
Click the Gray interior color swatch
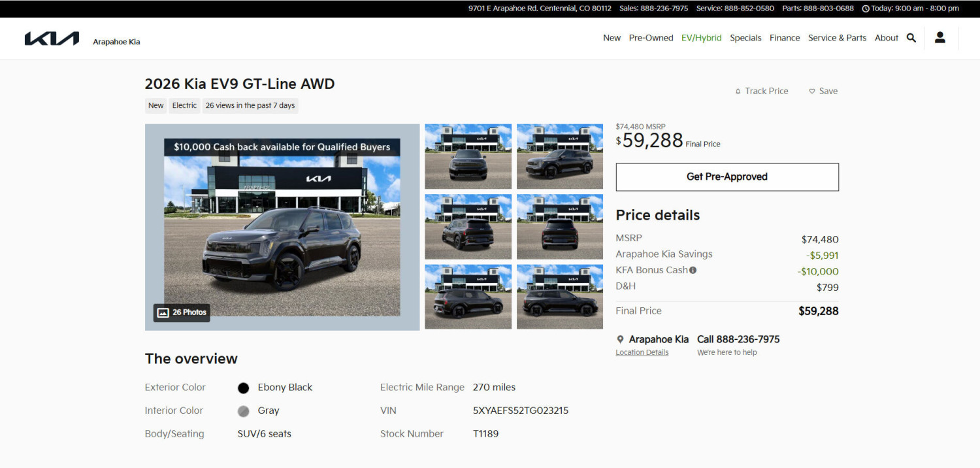[x=244, y=411]
